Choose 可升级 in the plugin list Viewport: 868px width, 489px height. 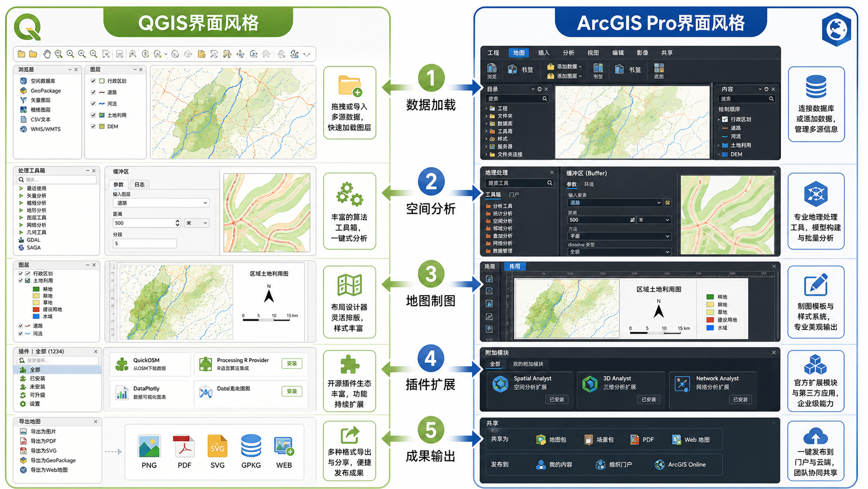(32, 395)
